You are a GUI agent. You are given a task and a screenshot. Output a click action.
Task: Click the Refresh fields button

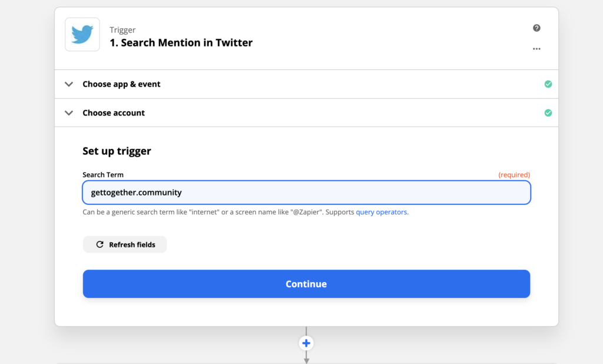(x=125, y=244)
